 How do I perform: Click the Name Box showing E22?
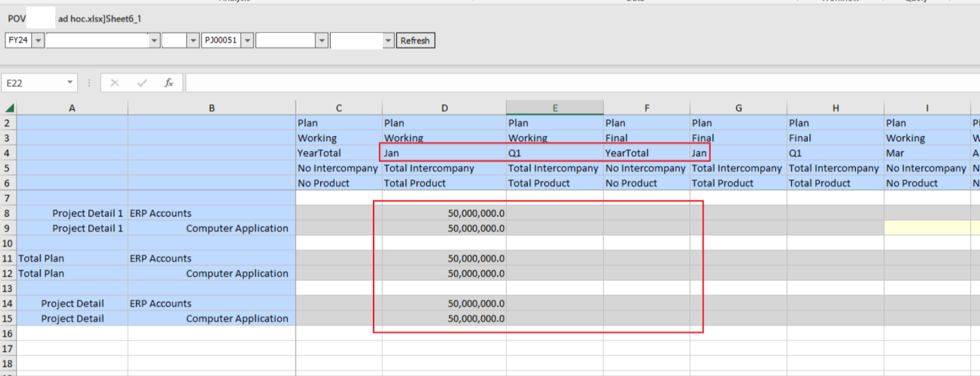coord(34,83)
